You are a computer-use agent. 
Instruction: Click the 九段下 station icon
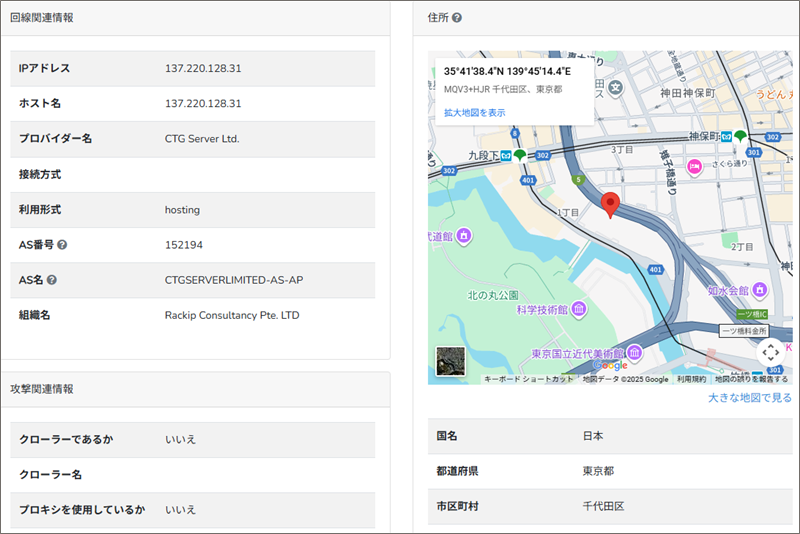point(507,155)
